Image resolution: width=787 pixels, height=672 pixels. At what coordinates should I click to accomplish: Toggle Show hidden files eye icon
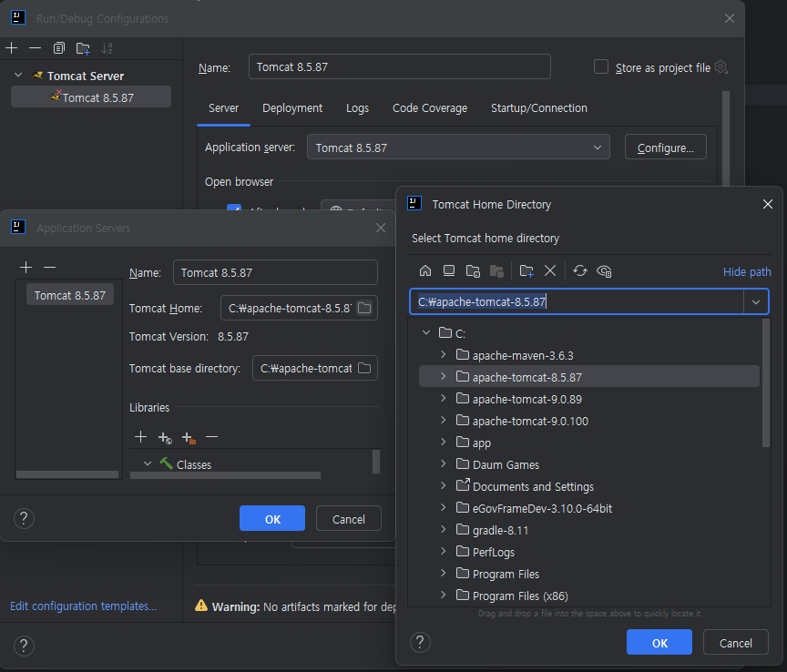pos(604,271)
